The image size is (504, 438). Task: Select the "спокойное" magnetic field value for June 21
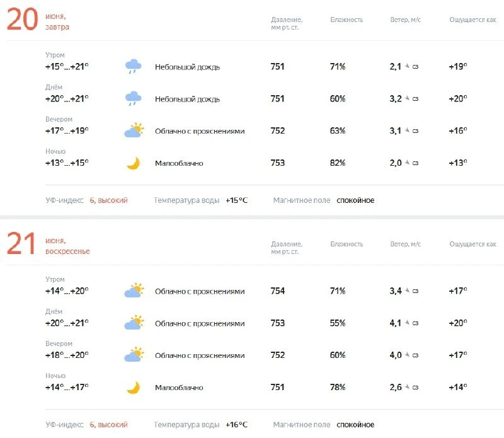(355, 425)
